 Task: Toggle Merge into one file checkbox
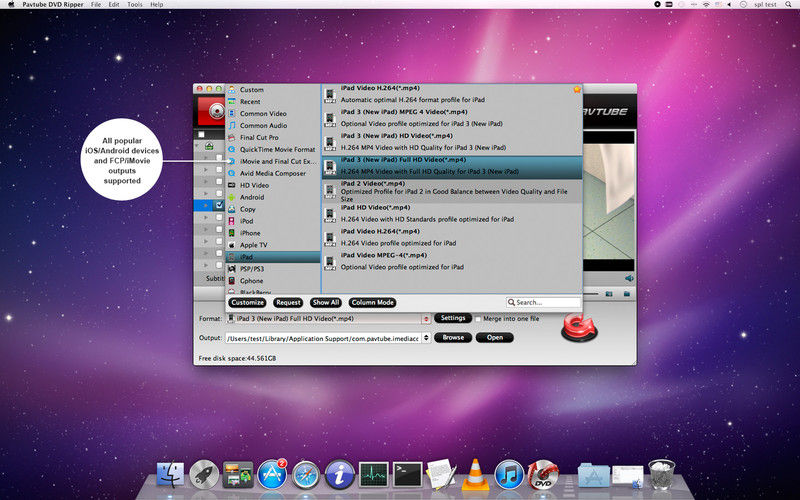(x=478, y=319)
